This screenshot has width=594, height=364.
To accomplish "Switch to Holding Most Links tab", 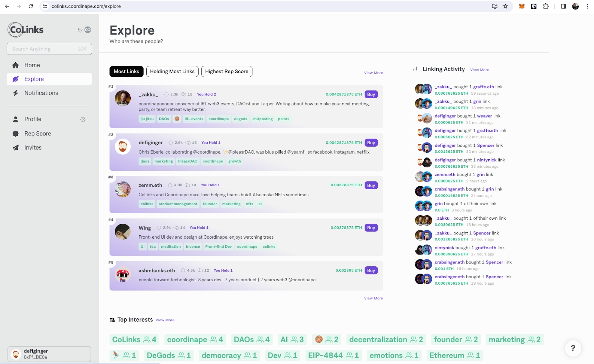I will [x=172, y=72].
